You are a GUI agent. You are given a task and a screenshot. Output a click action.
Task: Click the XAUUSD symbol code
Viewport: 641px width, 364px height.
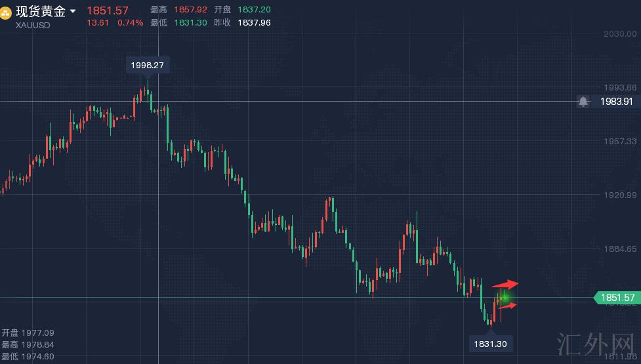[33, 25]
